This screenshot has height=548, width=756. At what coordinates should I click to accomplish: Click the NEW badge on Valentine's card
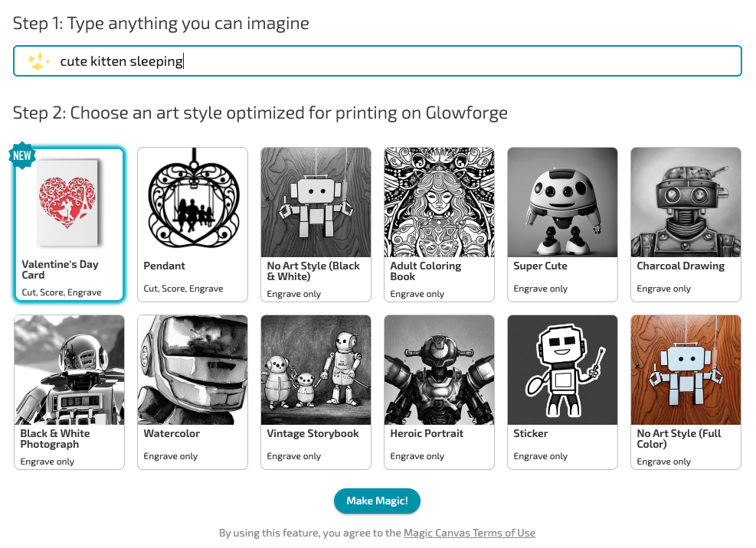(22, 155)
